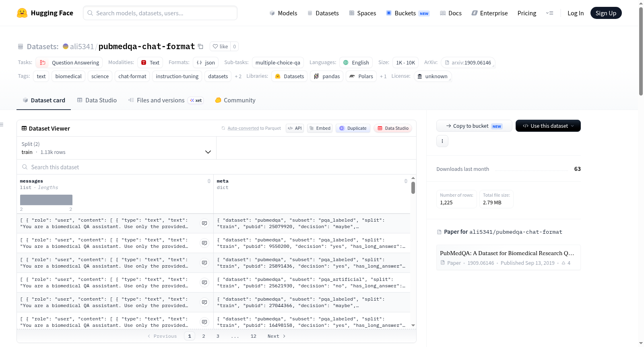Select the instruction-tuning tag
644x347 pixels.
pos(177,76)
